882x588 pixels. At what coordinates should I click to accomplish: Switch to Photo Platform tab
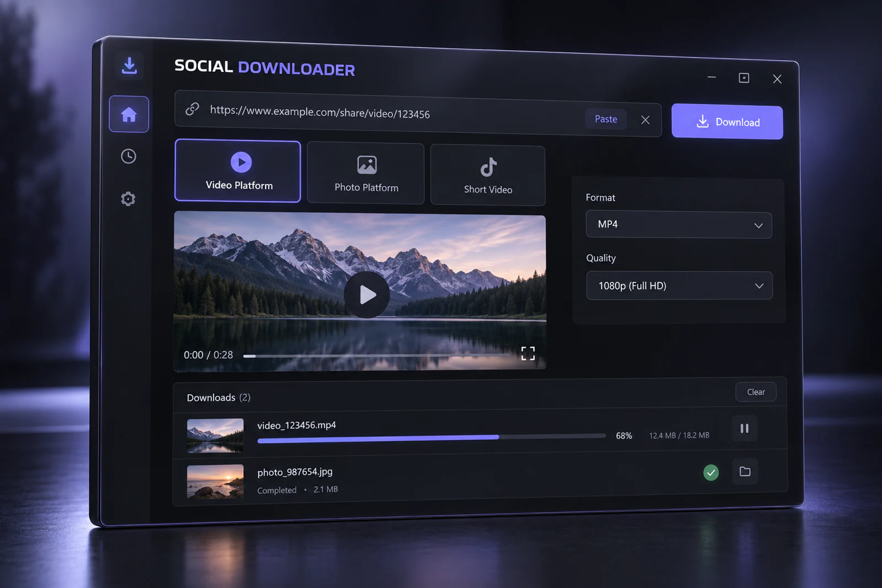(x=366, y=174)
